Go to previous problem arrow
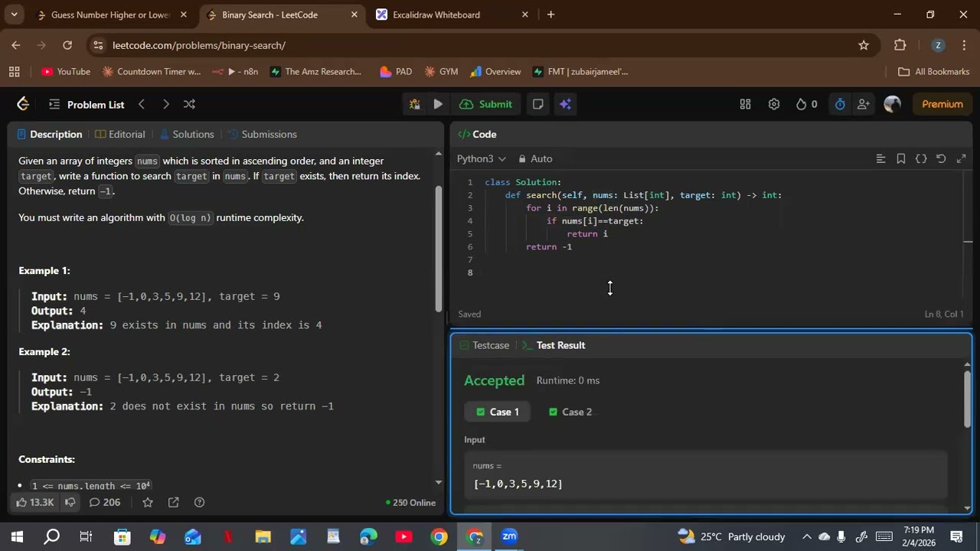 click(x=141, y=104)
